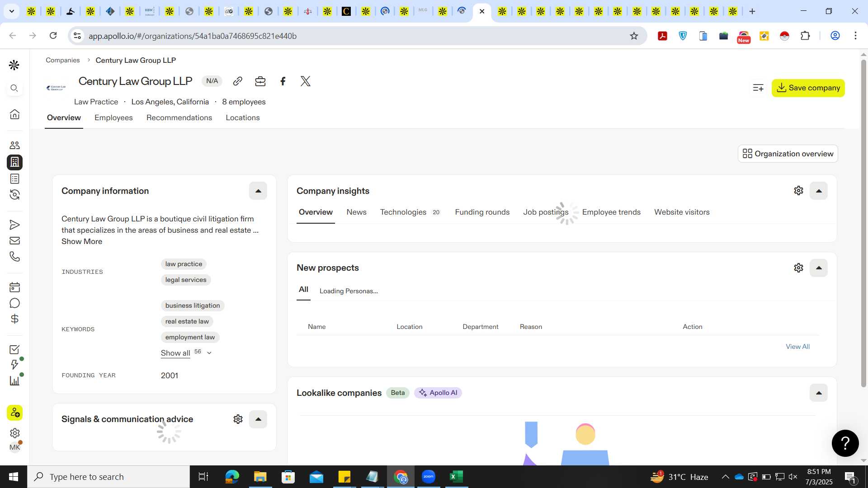Open Company insights settings gear
Viewport: 868px width, 488px height.
point(799,191)
